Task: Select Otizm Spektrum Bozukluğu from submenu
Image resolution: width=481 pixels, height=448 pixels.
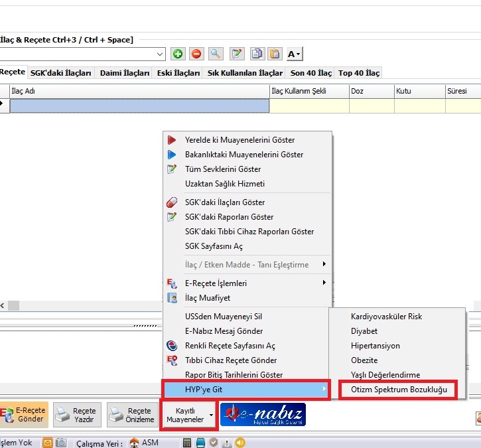Action: [x=399, y=390]
